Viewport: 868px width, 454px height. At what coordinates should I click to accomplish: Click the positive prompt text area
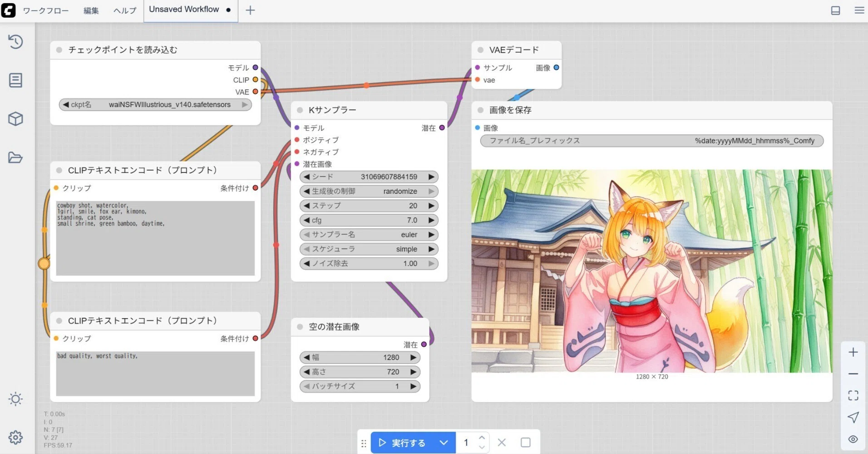click(x=155, y=238)
